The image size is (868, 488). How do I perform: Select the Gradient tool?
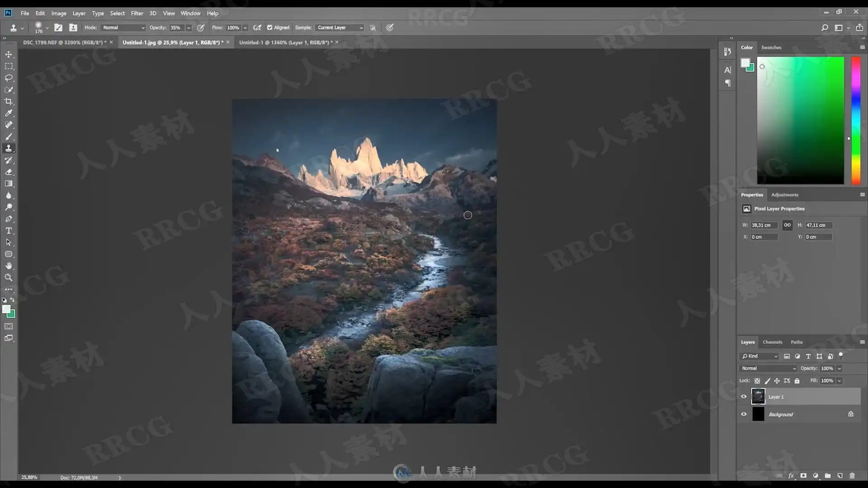click(x=9, y=184)
